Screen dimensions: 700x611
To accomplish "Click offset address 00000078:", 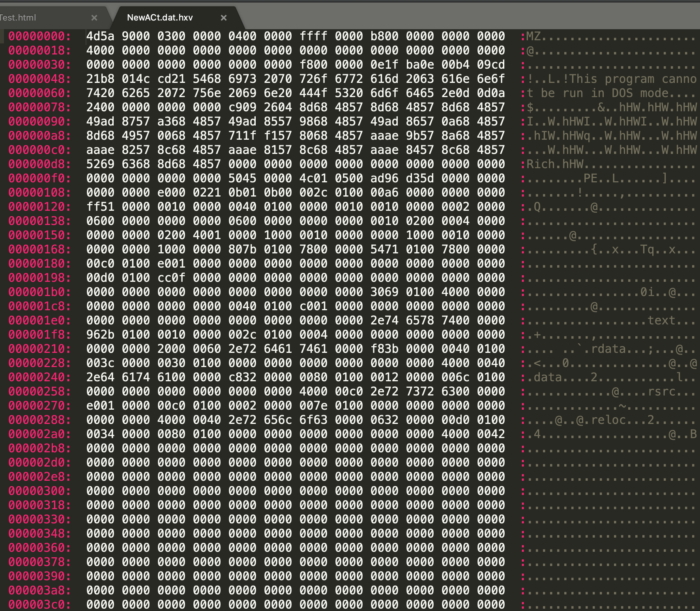I will coord(39,107).
